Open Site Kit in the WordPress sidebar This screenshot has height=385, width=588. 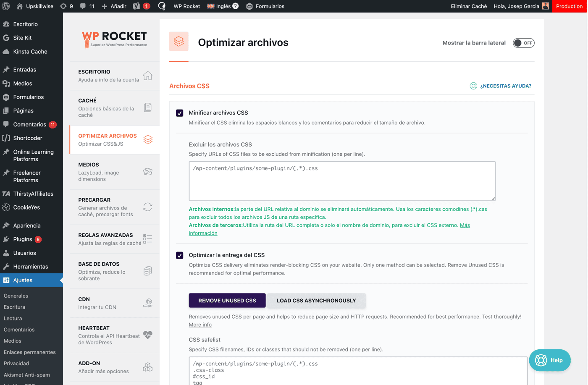pos(22,38)
